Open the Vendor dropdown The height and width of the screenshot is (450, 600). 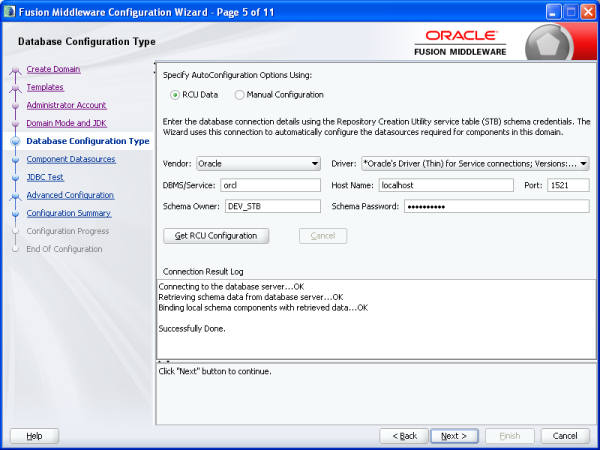tap(257, 163)
